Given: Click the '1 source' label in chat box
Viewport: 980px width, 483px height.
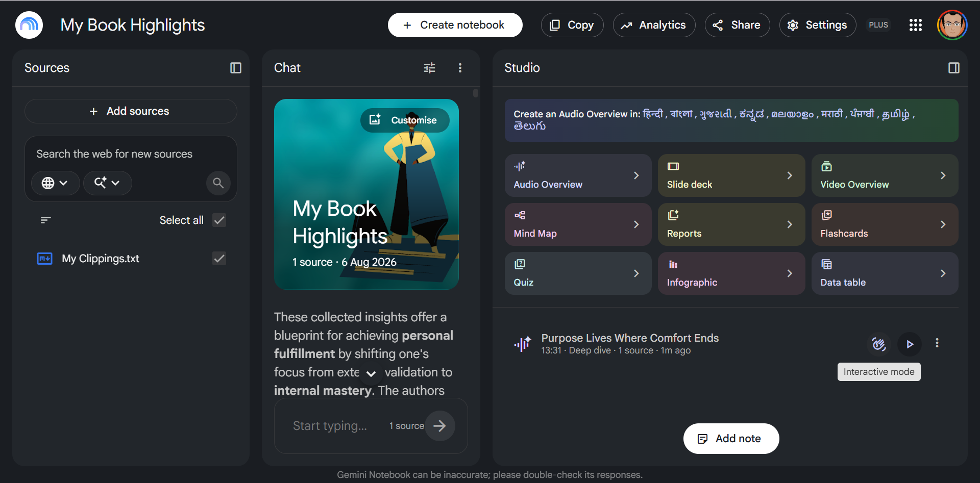Looking at the screenshot, I should (407, 426).
